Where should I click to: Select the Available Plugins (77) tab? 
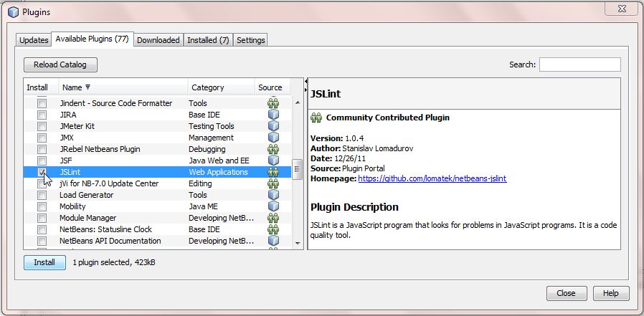pyautogui.click(x=92, y=39)
